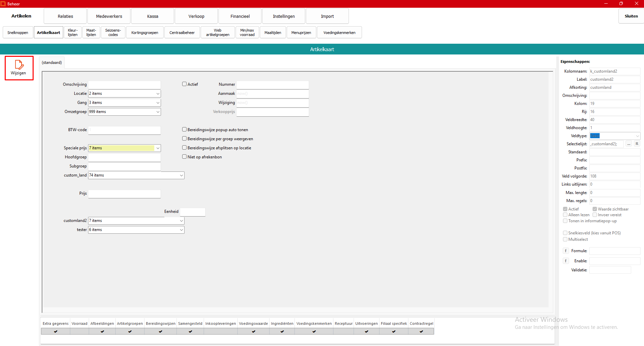644x346 pixels.
Task: Open the Veldtype dropdown in Eigenschappen
Action: tap(637, 136)
